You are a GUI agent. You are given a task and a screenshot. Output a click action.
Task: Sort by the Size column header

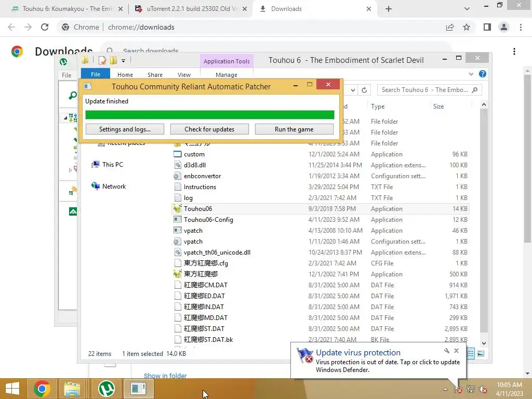[x=438, y=106]
